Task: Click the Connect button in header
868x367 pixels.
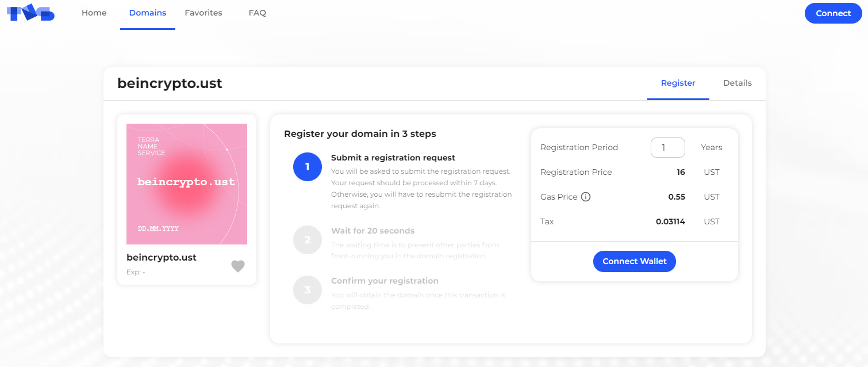Action: [833, 13]
